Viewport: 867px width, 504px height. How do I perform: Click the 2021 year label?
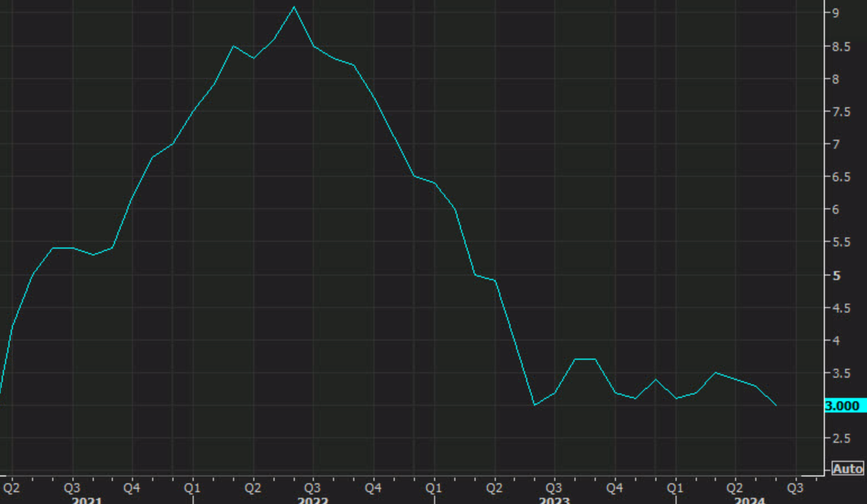pyautogui.click(x=87, y=500)
